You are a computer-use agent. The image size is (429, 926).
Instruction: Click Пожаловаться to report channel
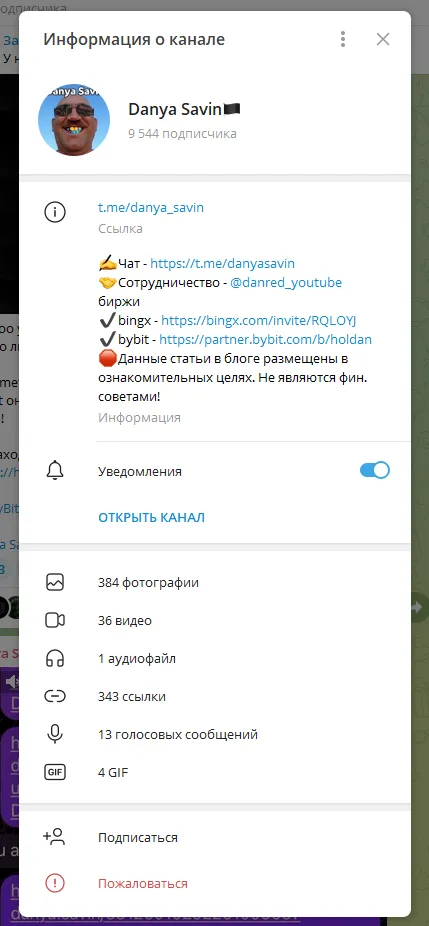click(x=143, y=883)
